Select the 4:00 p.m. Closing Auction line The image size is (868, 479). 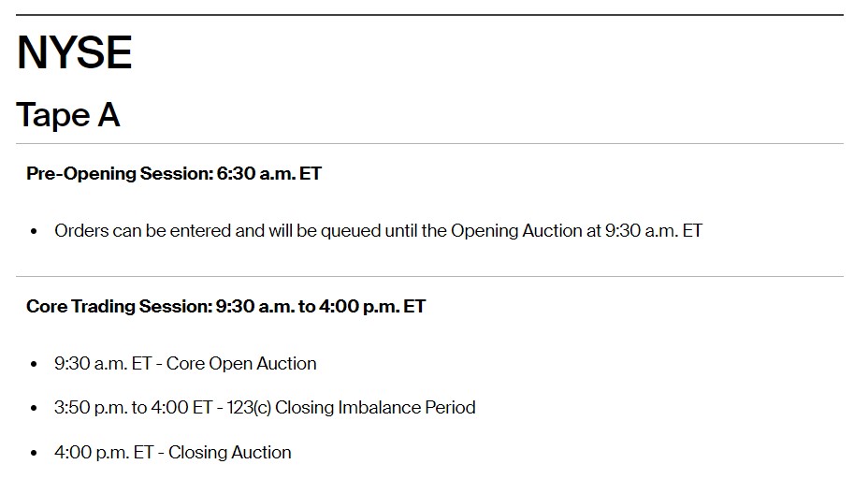(x=173, y=453)
